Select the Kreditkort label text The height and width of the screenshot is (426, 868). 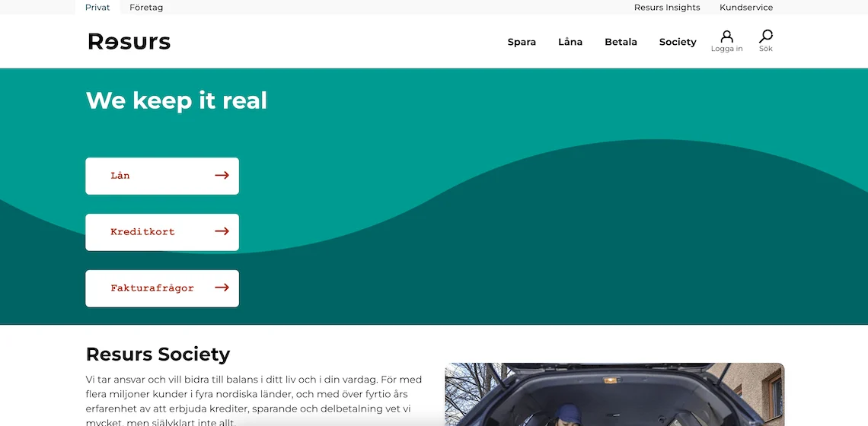(143, 232)
